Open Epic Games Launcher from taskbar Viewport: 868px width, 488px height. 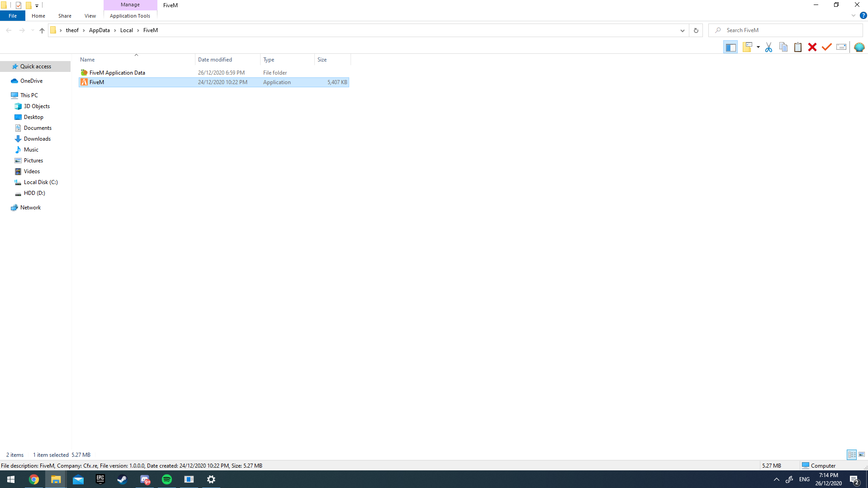100,479
